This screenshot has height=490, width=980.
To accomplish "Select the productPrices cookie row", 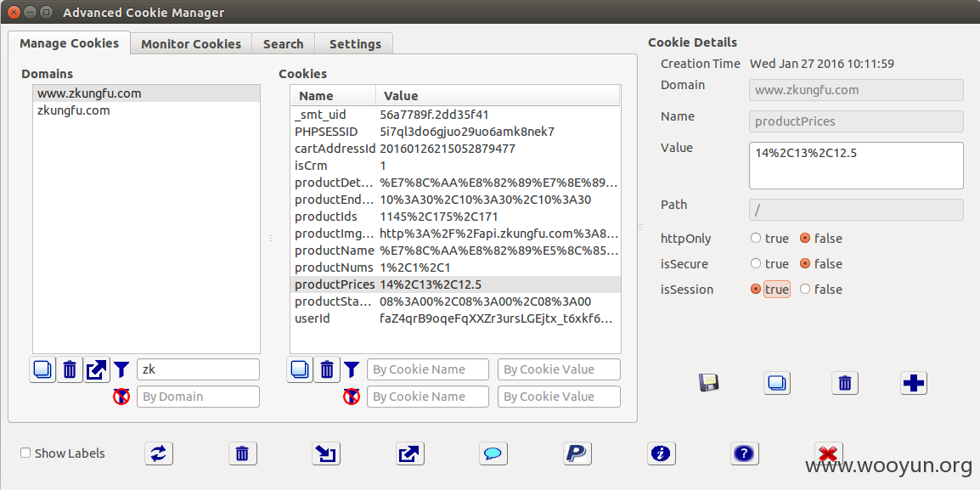I will click(455, 284).
